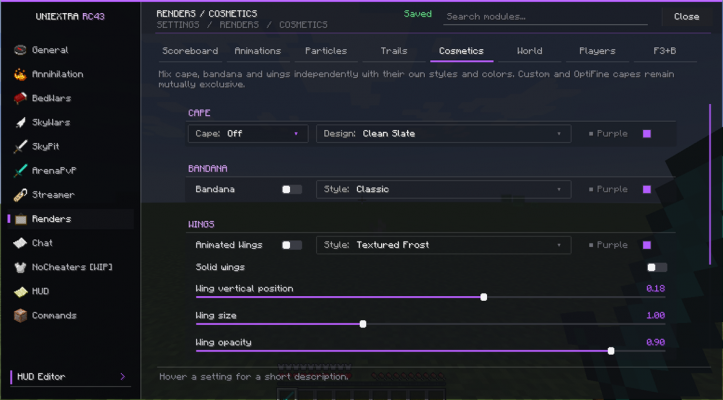Switch to the Animations tab
Screen dimensions: 723x400
(x=258, y=51)
